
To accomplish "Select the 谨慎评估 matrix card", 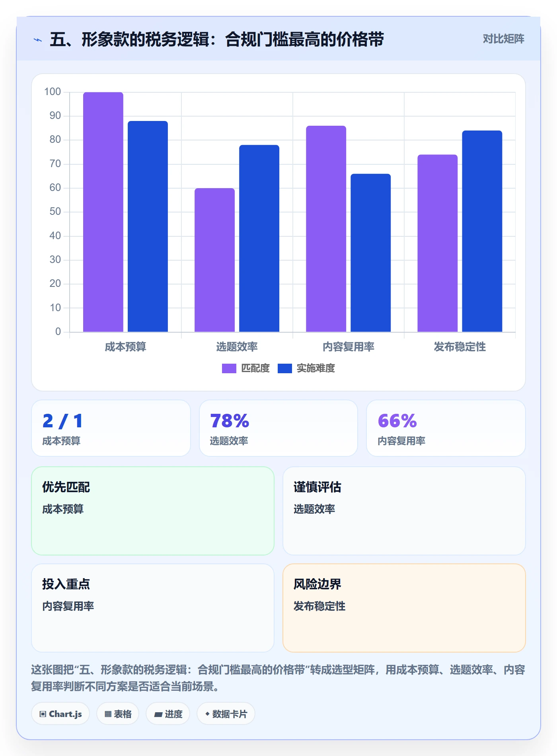I will pos(404,511).
